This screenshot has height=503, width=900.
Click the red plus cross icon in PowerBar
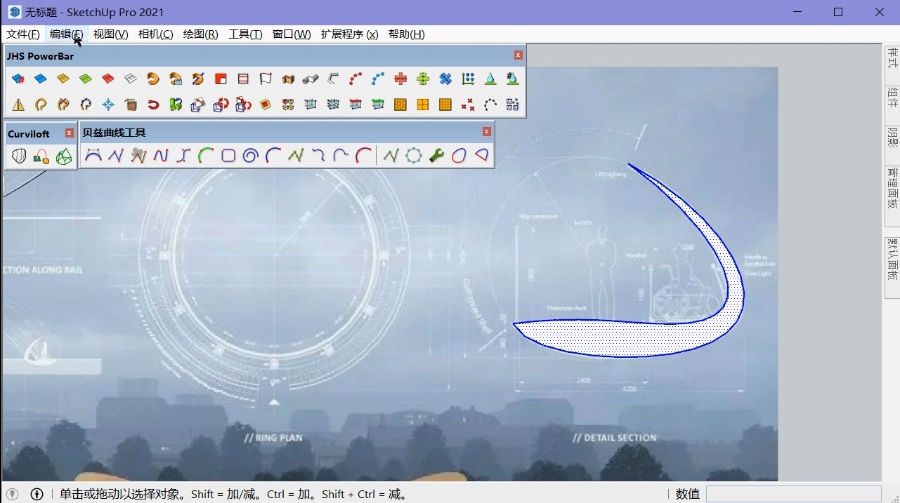(400, 79)
